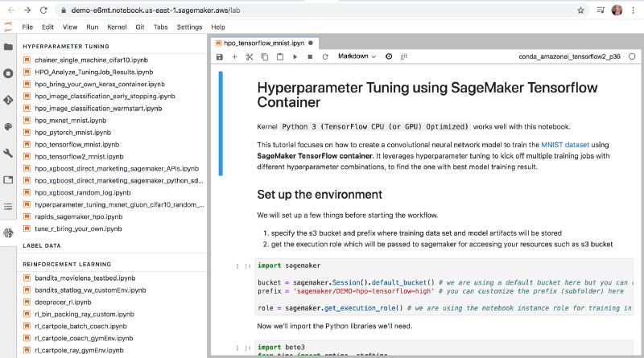This screenshot has height=358, width=644.
Task: Interrupt the kernel with the stop button
Action: pyautogui.click(x=310, y=56)
